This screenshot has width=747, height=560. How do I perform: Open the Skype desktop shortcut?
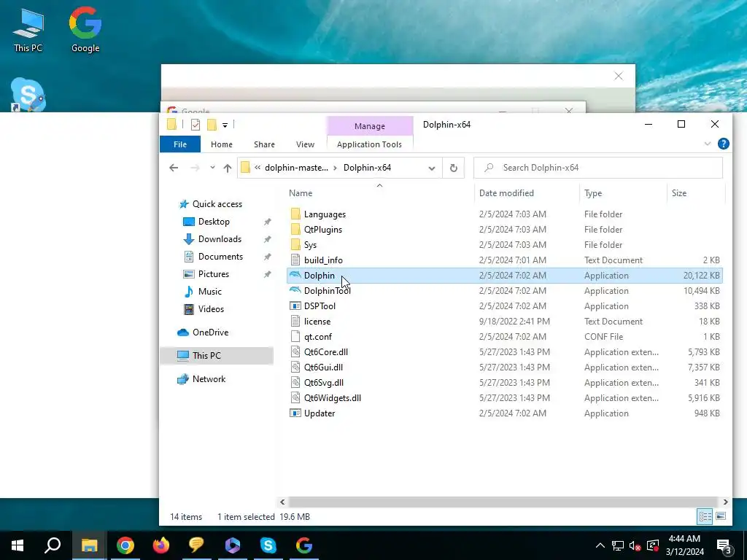point(28,94)
